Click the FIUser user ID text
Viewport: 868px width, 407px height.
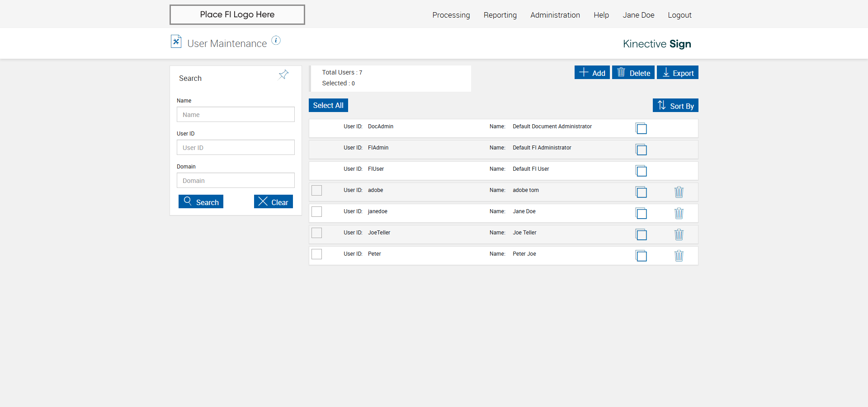tap(376, 169)
